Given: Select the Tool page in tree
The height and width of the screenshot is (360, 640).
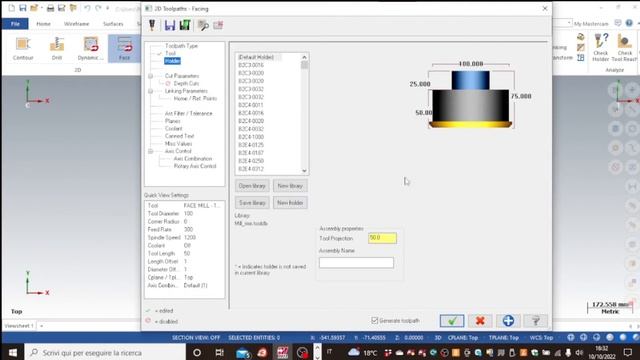Looking at the screenshot, I should [170, 53].
